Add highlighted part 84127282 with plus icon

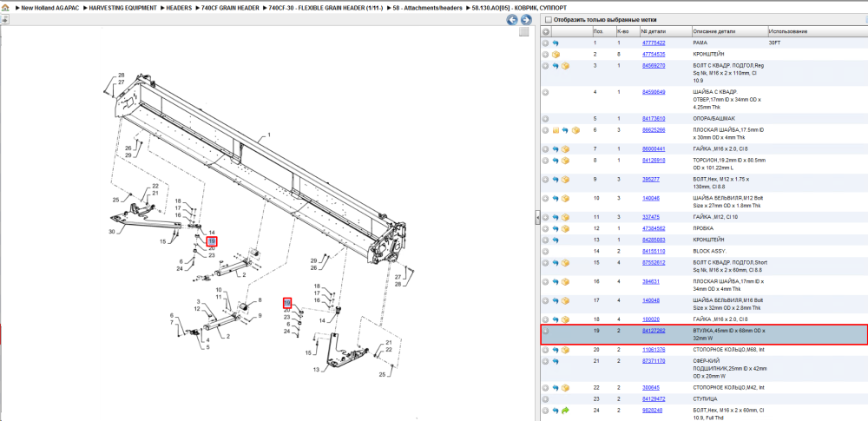pyautogui.click(x=545, y=332)
